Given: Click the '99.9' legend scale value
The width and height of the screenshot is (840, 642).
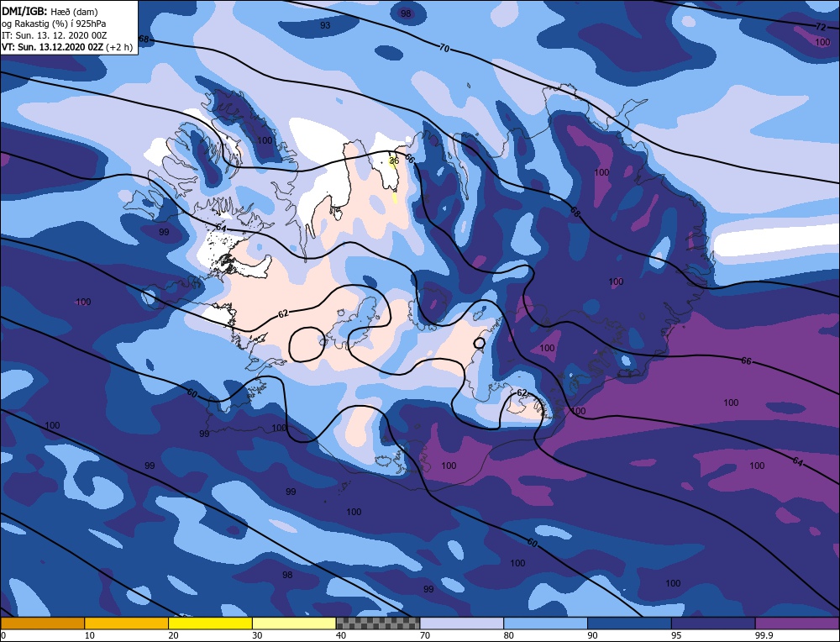Looking at the screenshot, I should [x=763, y=635].
